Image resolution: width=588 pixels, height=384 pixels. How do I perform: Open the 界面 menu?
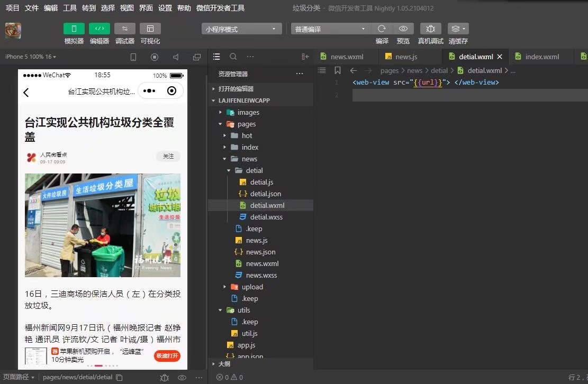[146, 8]
